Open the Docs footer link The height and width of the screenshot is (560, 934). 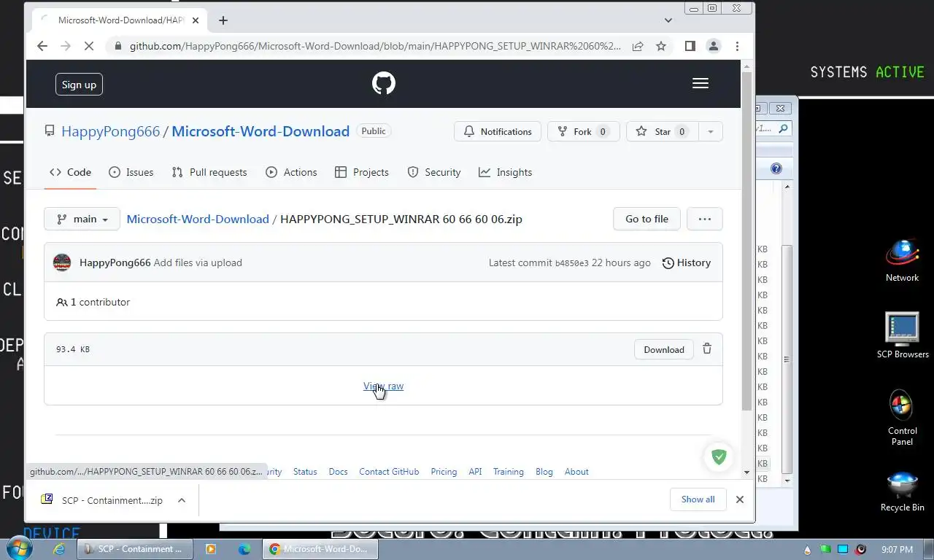click(x=338, y=472)
